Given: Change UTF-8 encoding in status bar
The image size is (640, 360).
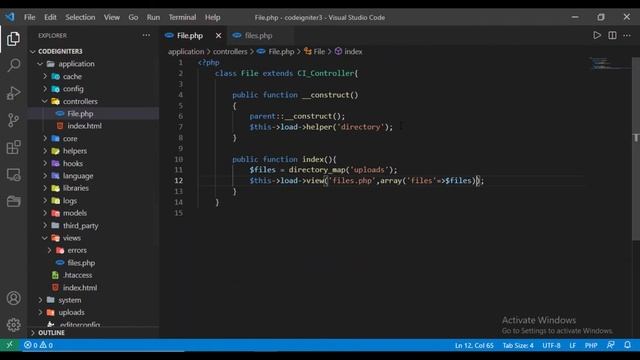Looking at the screenshot, I should (x=551, y=345).
